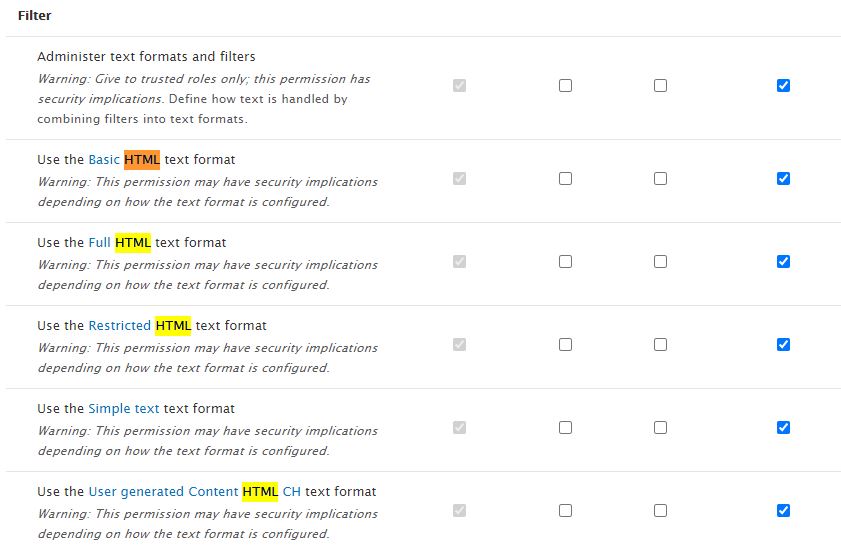The height and width of the screenshot is (550, 841).
Task: Uncheck the blue checked box for Basic HTML
Action: click(783, 179)
